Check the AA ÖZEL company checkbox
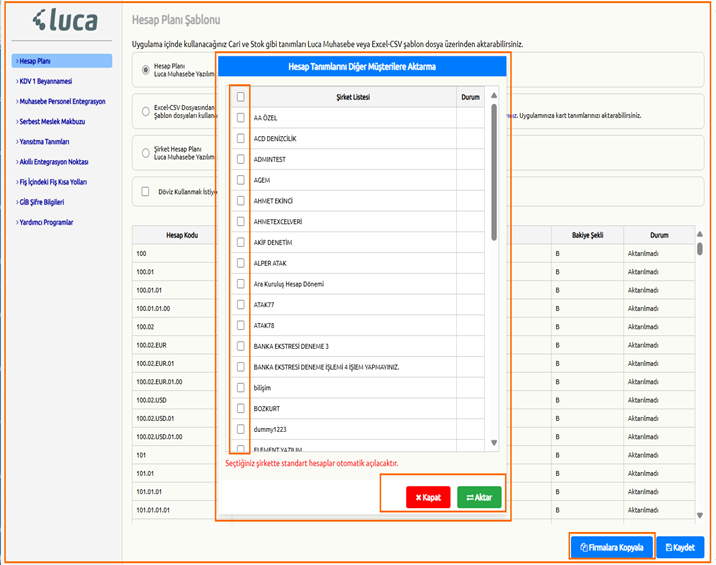 241,118
